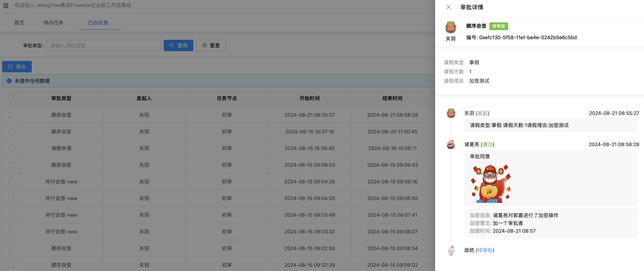Click the 重置 reset button
The height and width of the screenshot is (271, 644).
(x=211, y=46)
